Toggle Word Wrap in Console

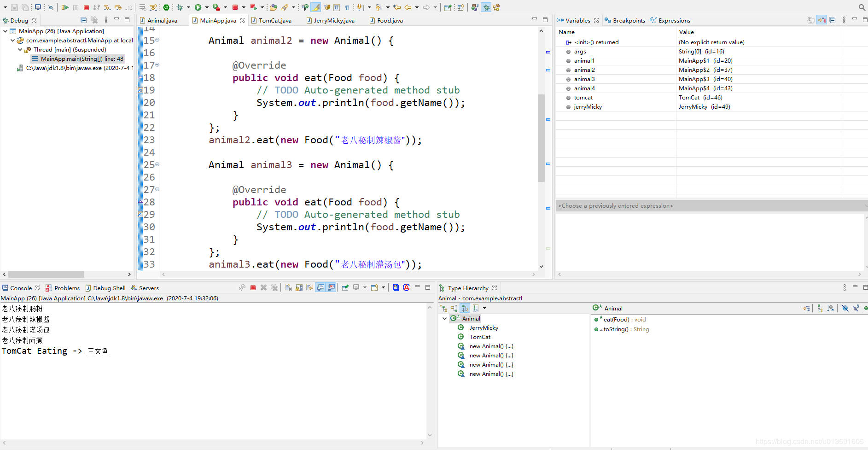click(x=310, y=287)
